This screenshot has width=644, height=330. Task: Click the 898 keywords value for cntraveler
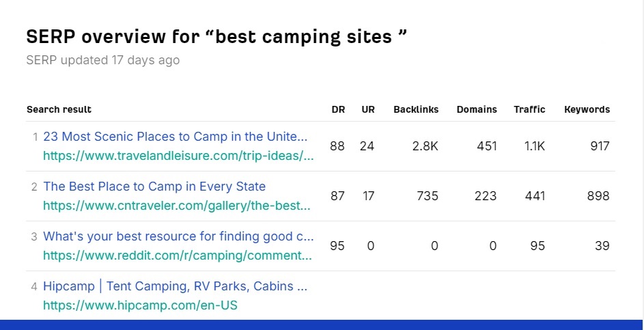pyautogui.click(x=598, y=196)
